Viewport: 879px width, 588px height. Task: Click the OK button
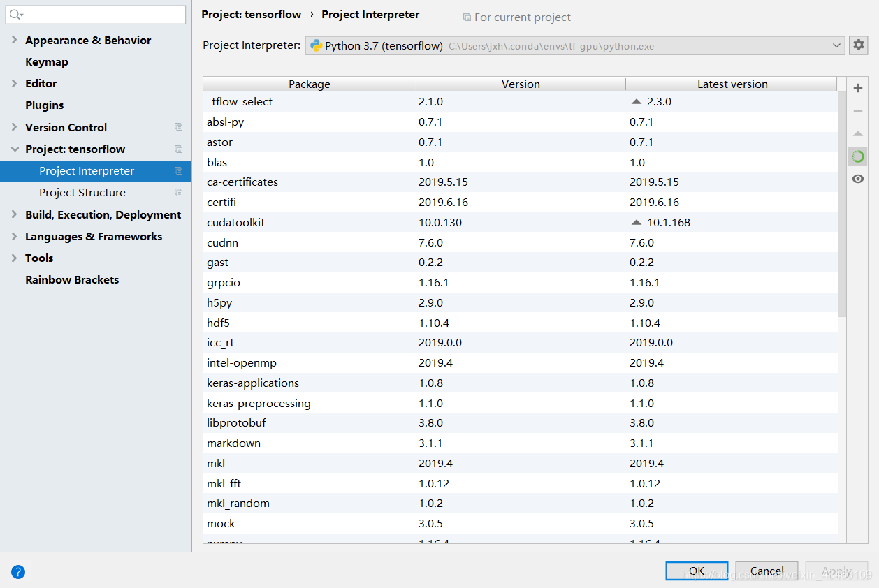pos(697,571)
